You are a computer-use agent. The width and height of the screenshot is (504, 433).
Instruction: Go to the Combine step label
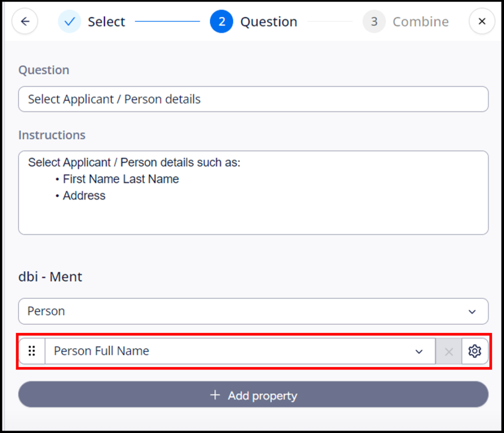(x=420, y=22)
